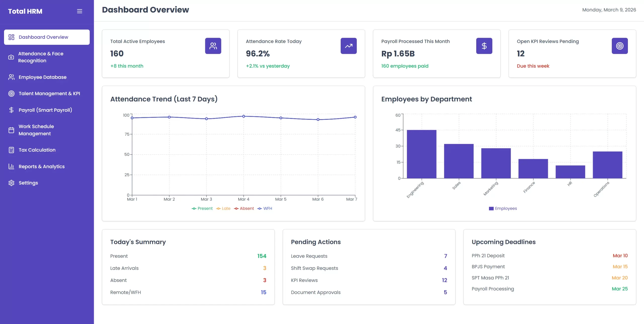Viewport: 644px width, 324px height.
Task: Toggle the Present series in chart legend
Action: pyautogui.click(x=202, y=208)
